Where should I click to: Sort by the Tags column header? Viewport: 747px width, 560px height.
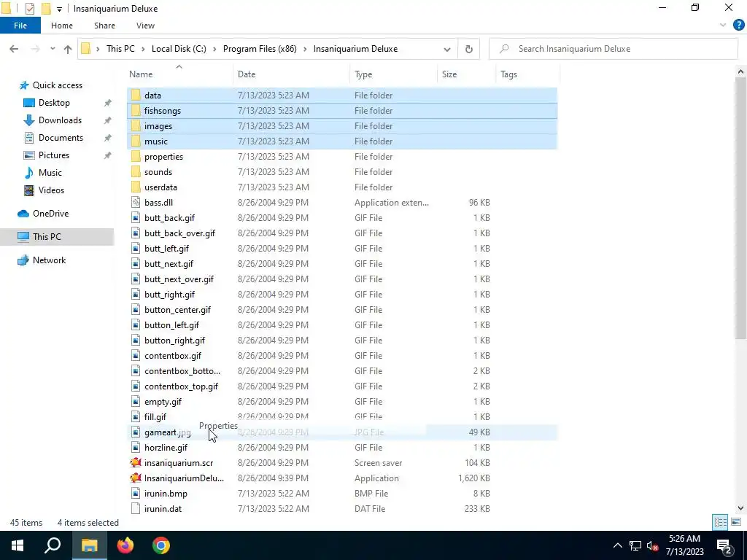pyautogui.click(x=528, y=74)
